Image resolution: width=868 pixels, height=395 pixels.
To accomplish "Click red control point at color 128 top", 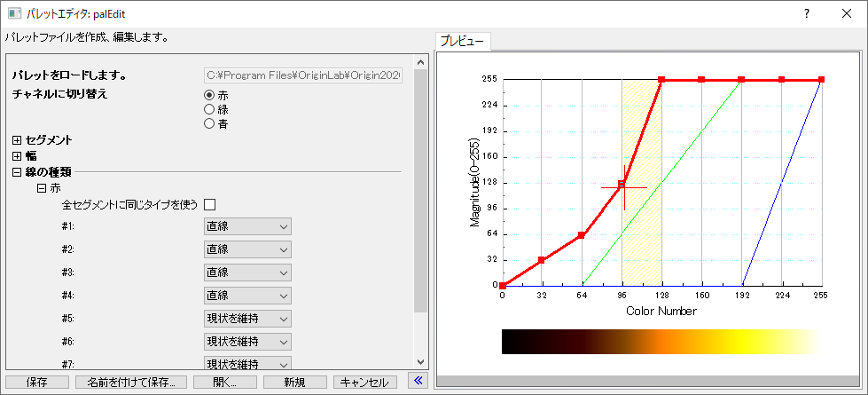I will tap(661, 80).
